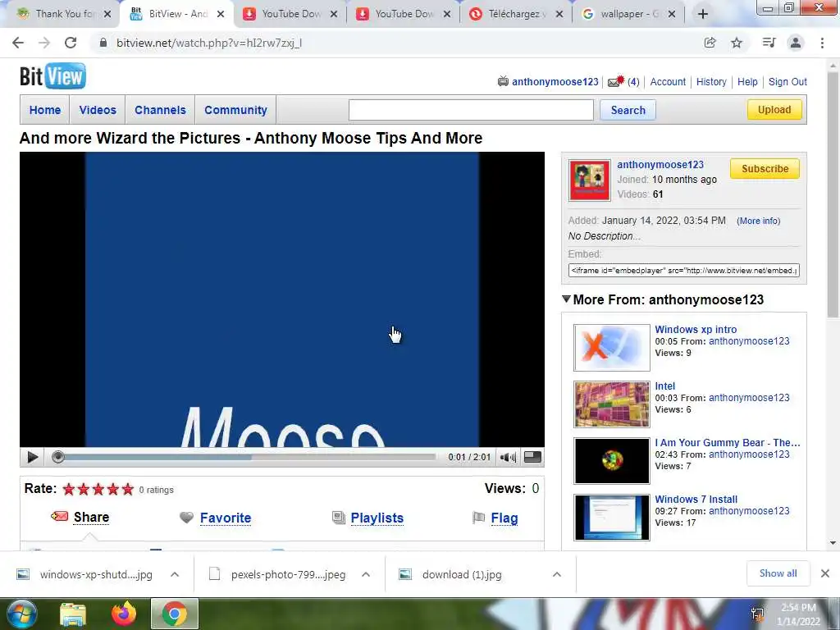This screenshot has width=840, height=630.
Task: Select the embed code text field
Action: [683, 270]
